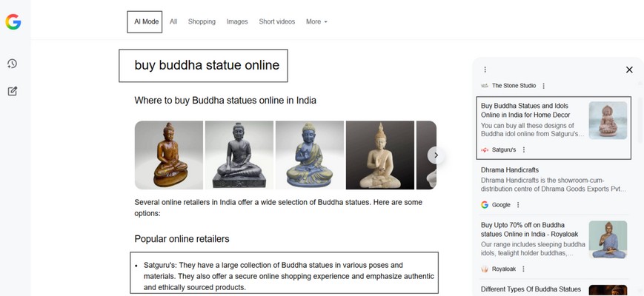This screenshot has width=644, height=296.
Task: Open the options menu next to The Stone Studio
Action: (x=544, y=86)
